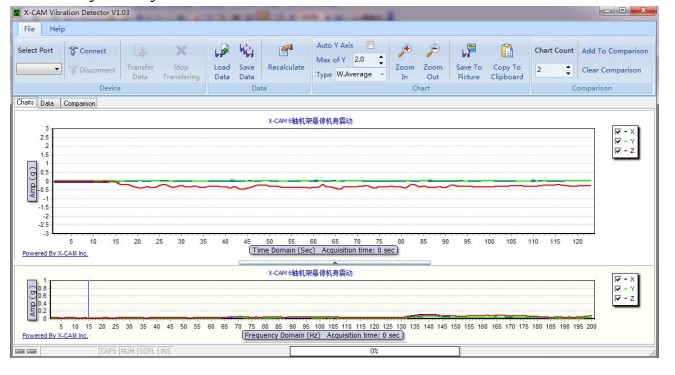Toggle Y series in frequency chart legend
Screen dimensions: 675x375
pyautogui.click(x=618, y=288)
